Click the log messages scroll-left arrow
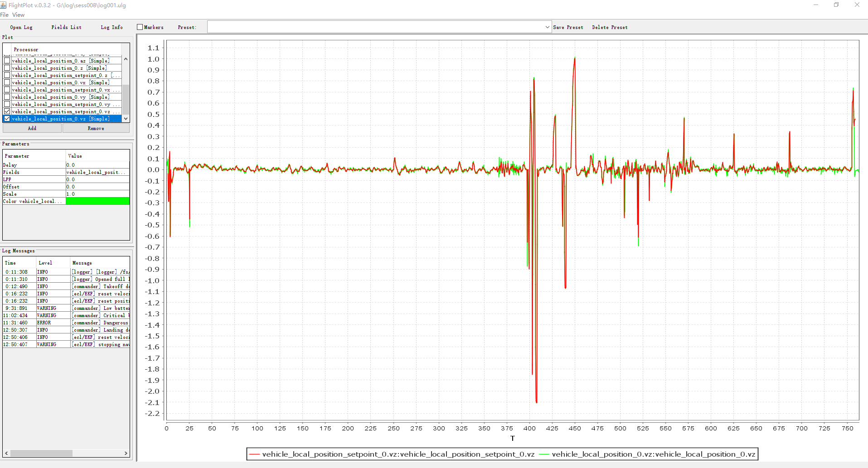Image resolution: width=868 pixels, height=468 pixels. [6, 453]
